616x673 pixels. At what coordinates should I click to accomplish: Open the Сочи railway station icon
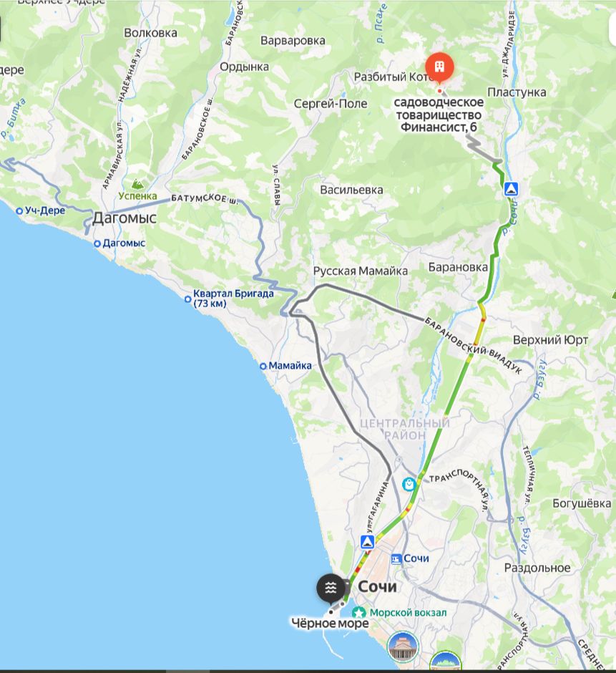396,558
